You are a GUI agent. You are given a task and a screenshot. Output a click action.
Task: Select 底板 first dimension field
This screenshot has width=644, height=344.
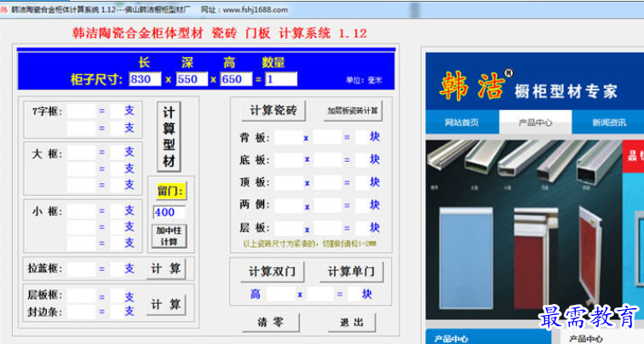tap(289, 160)
